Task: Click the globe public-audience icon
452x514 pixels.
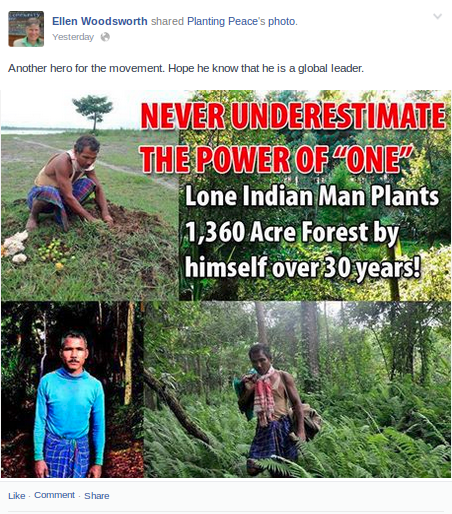Action: pyautogui.click(x=105, y=37)
